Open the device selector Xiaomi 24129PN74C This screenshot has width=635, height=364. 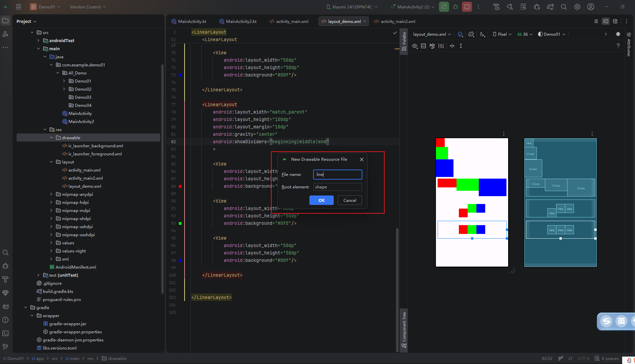(352, 7)
